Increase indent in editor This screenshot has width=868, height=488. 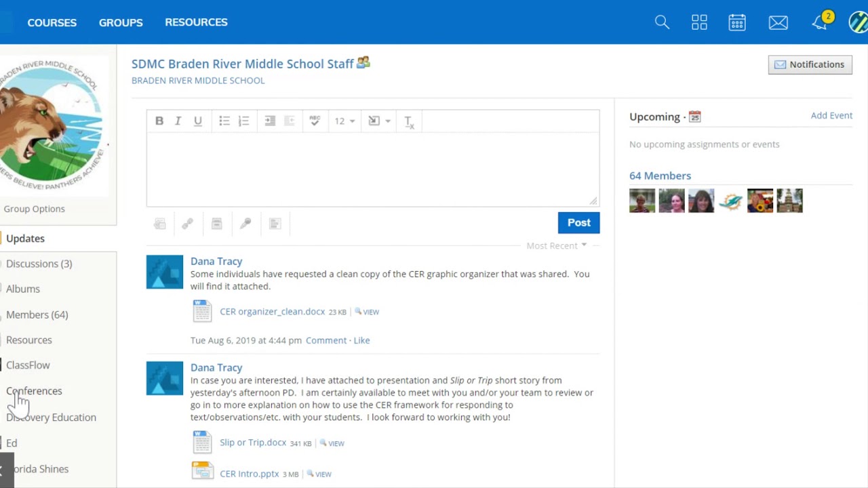click(x=270, y=121)
